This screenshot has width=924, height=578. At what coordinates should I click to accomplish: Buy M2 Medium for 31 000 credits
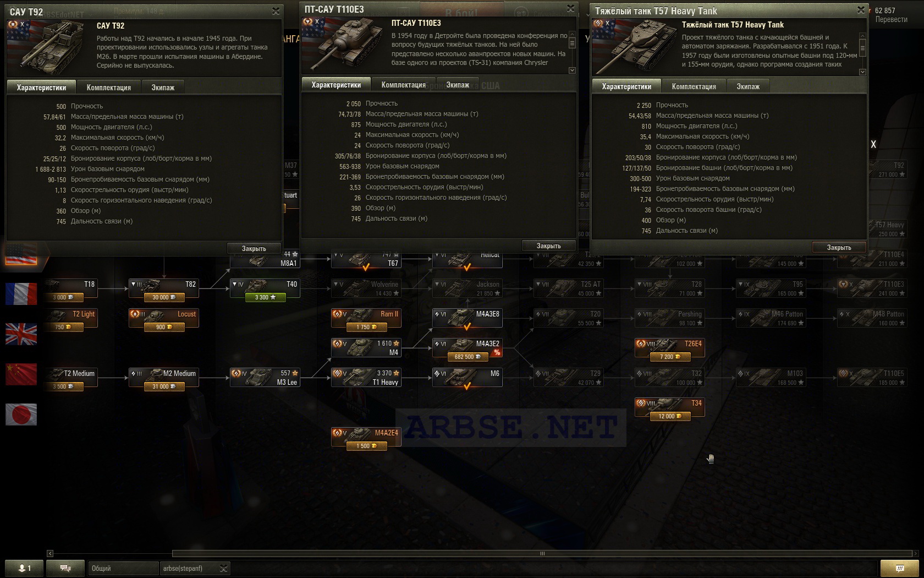[164, 386]
